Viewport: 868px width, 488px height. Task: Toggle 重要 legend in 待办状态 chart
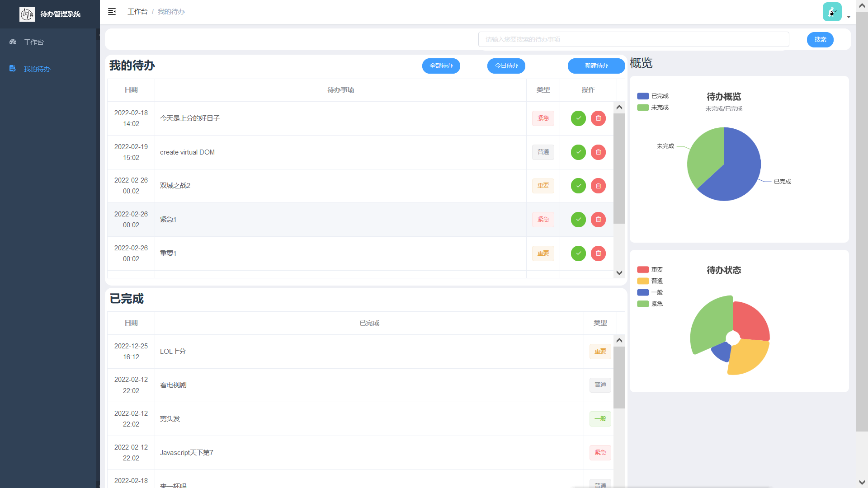click(x=650, y=270)
